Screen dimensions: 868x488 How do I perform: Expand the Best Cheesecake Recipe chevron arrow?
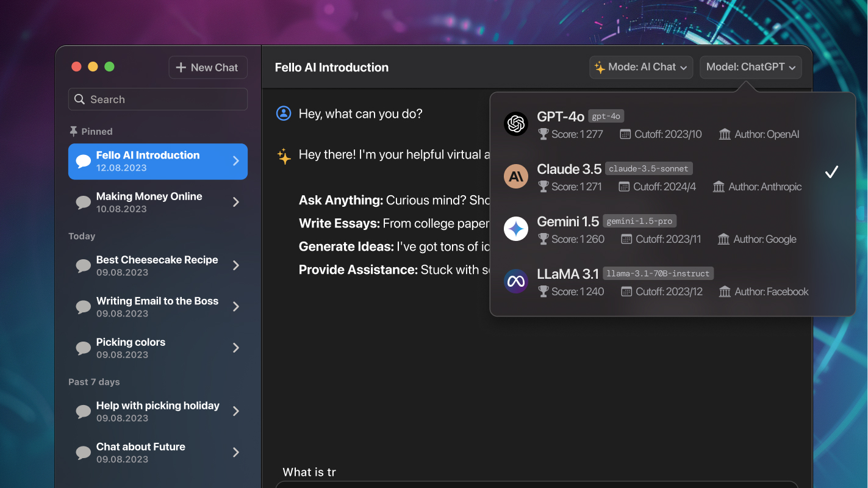click(x=236, y=265)
